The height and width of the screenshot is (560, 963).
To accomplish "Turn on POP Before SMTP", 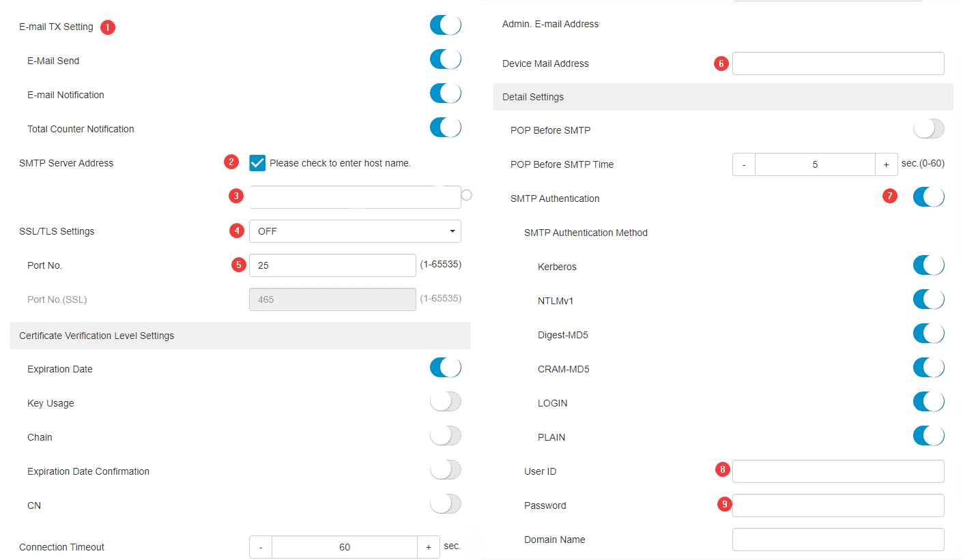I will [x=928, y=128].
